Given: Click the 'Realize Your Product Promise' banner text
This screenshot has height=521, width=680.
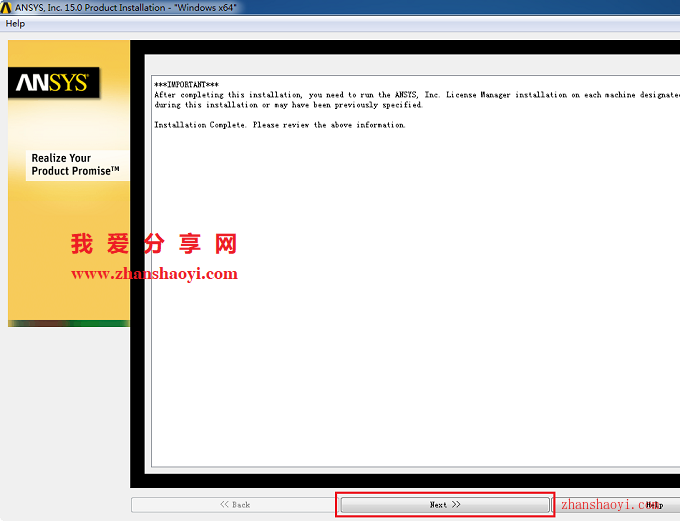Looking at the screenshot, I should [75, 164].
